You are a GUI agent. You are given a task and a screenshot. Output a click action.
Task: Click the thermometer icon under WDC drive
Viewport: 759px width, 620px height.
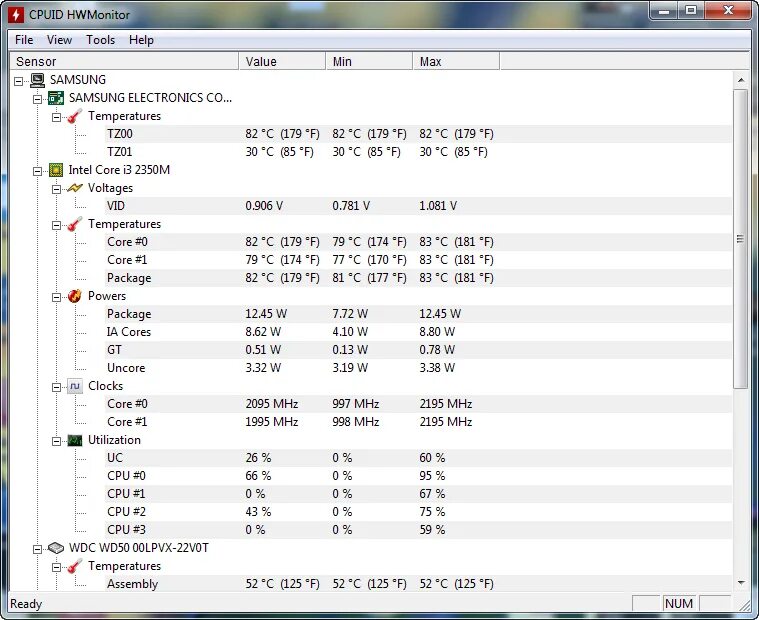coord(74,566)
